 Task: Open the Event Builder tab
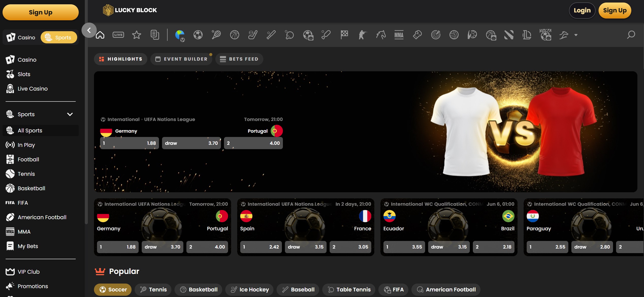pos(181,59)
